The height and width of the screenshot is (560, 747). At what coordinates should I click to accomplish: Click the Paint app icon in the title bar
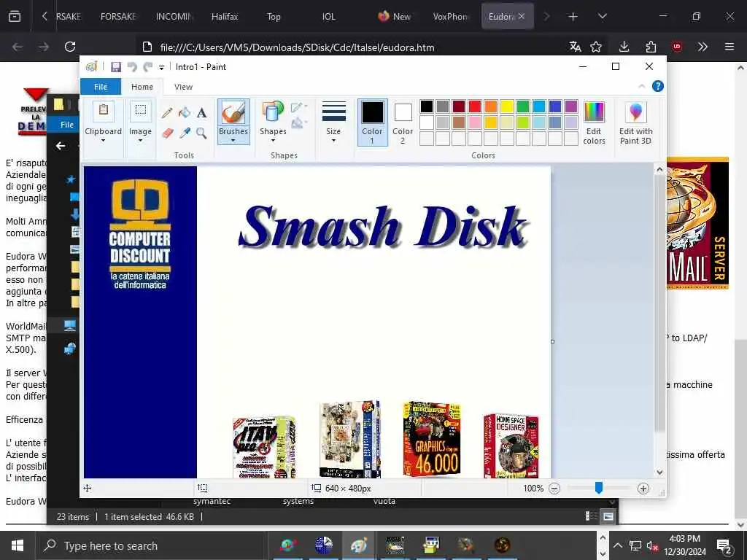click(91, 66)
